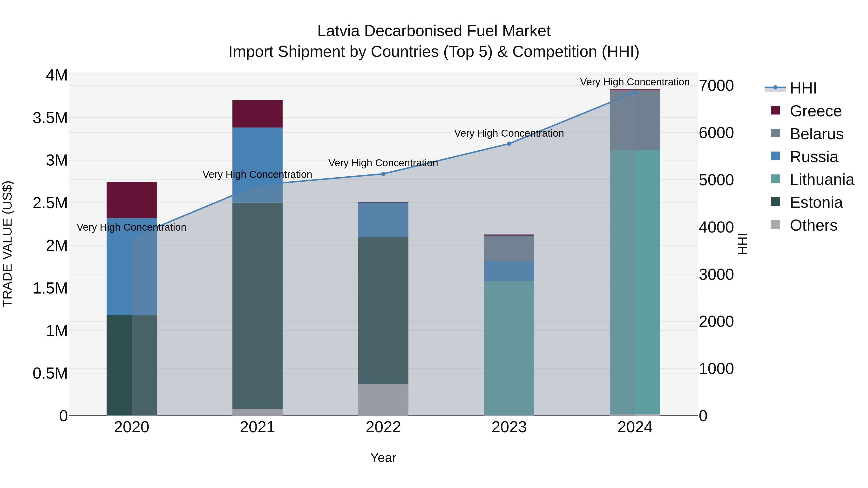Click the Greece maroon legend swatch
This screenshot has width=868, height=488.
tap(775, 110)
